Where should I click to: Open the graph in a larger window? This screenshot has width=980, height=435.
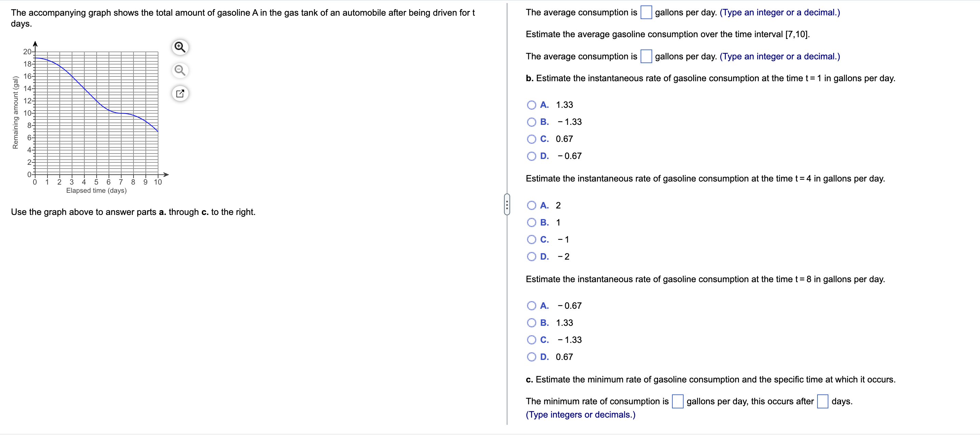click(x=180, y=93)
